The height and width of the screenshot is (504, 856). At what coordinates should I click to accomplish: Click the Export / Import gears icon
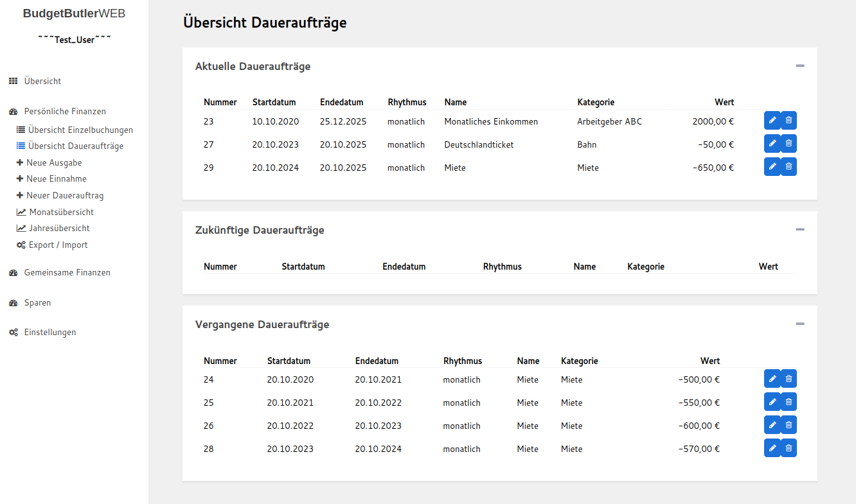(21, 244)
